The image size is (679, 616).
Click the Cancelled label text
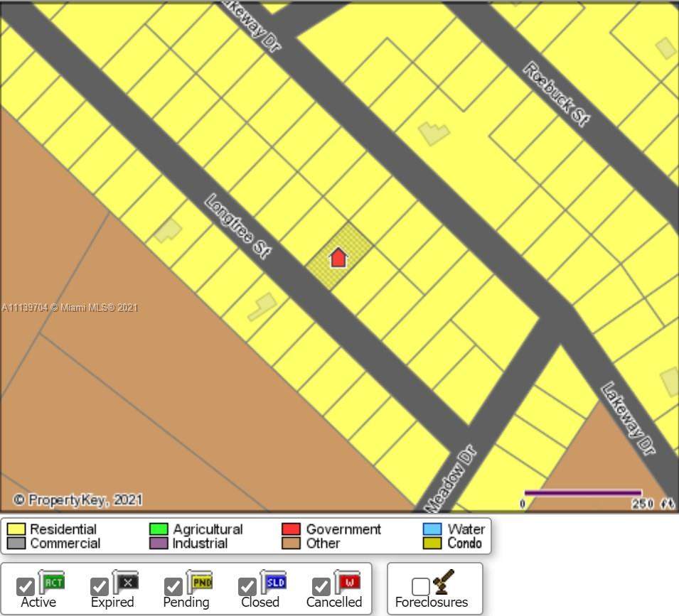click(x=334, y=603)
